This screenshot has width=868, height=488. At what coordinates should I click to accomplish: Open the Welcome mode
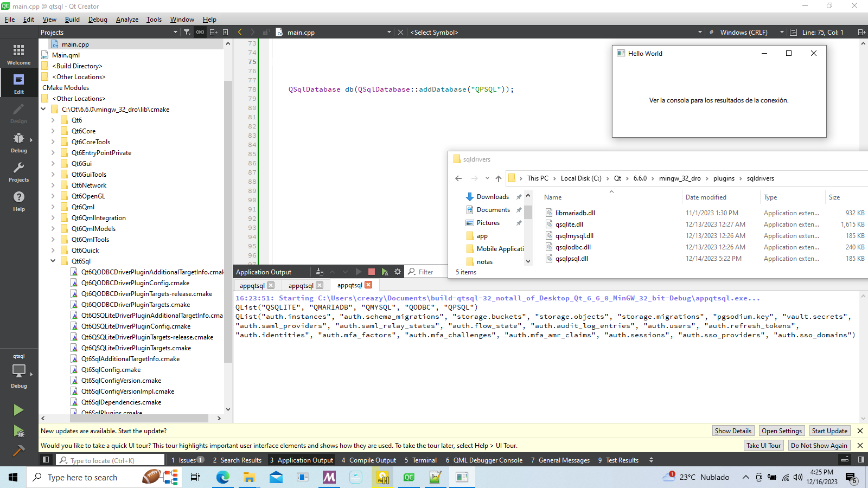[18, 54]
